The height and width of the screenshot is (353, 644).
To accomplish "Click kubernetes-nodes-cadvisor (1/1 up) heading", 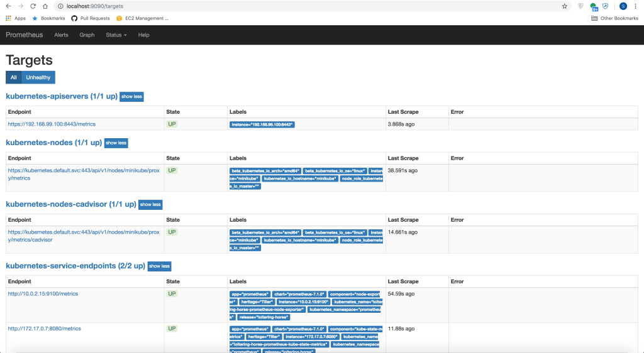I will [x=71, y=204].
